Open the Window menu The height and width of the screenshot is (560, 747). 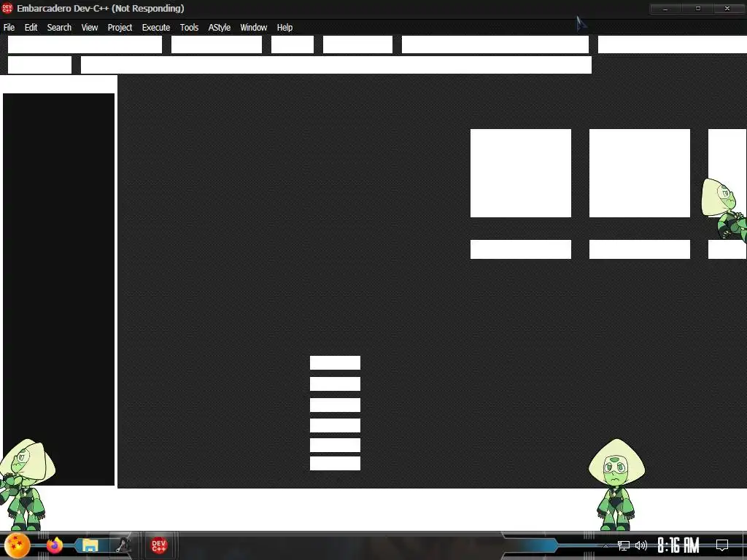click(253, 28)
